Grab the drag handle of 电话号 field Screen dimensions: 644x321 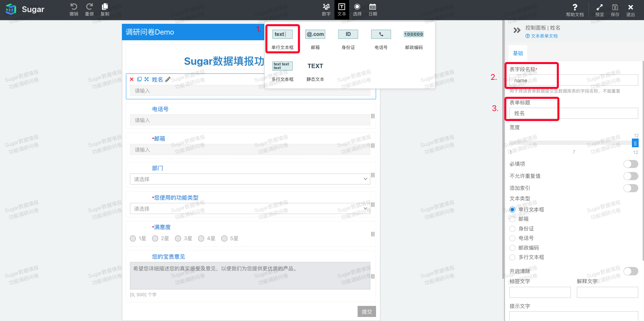tap(373, 116)
